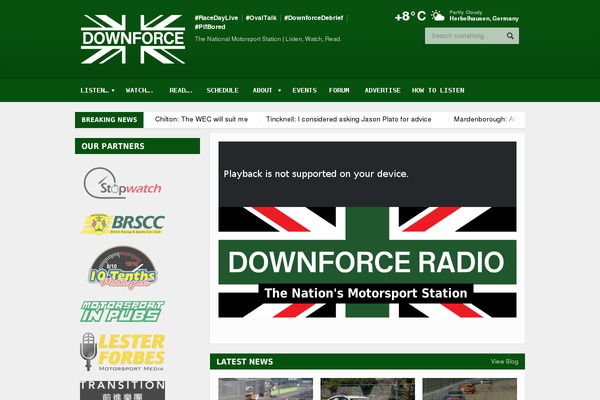This screenshot has height=400, width=600.
Task: Read Tincknell Jason Plato advice headline
Action: coord(349,119)
